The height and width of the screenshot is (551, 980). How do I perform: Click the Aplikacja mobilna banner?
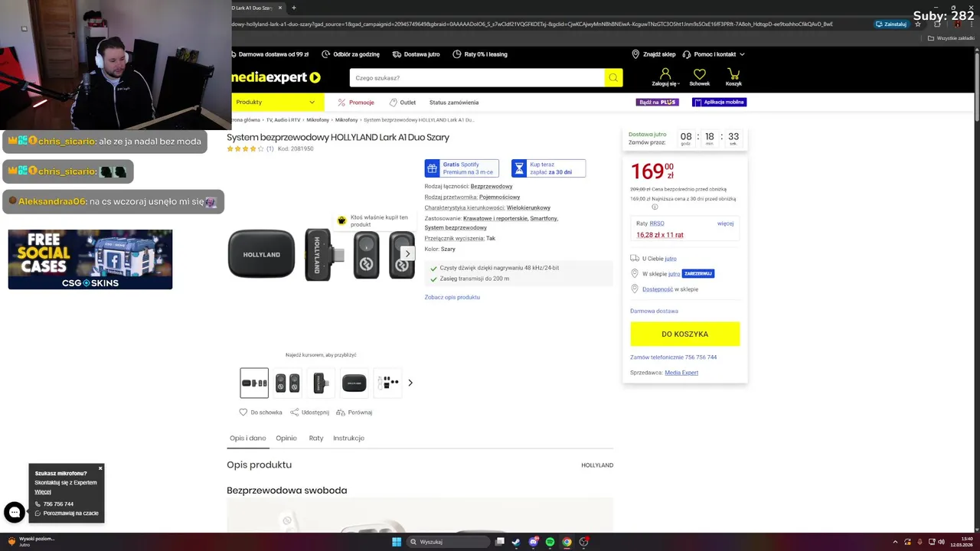pos(719,103)
